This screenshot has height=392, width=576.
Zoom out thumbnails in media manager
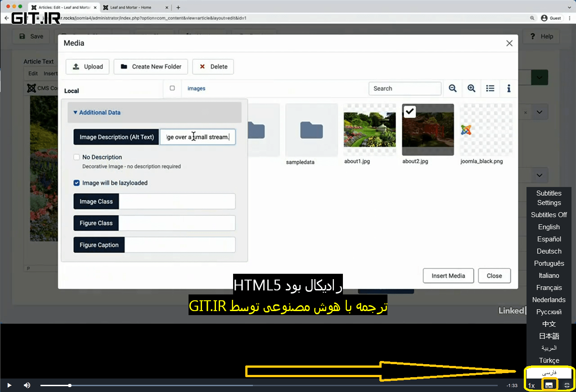[x=453, y=88]
